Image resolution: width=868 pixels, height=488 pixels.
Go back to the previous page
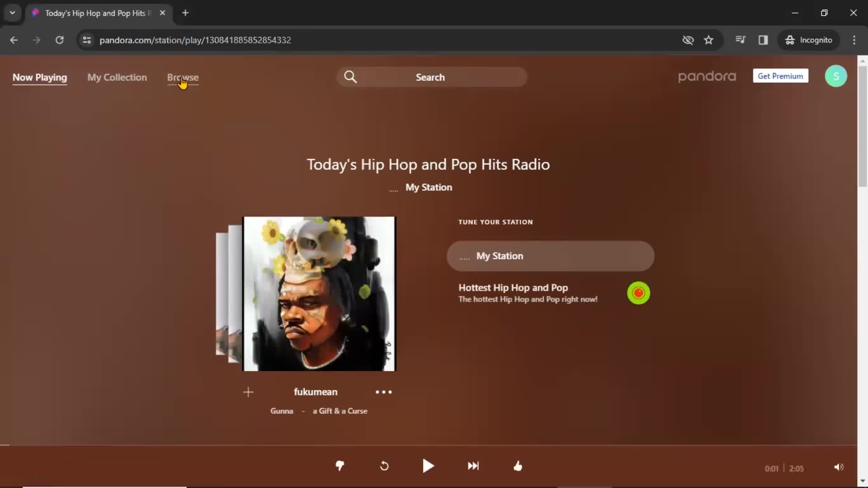14,40
